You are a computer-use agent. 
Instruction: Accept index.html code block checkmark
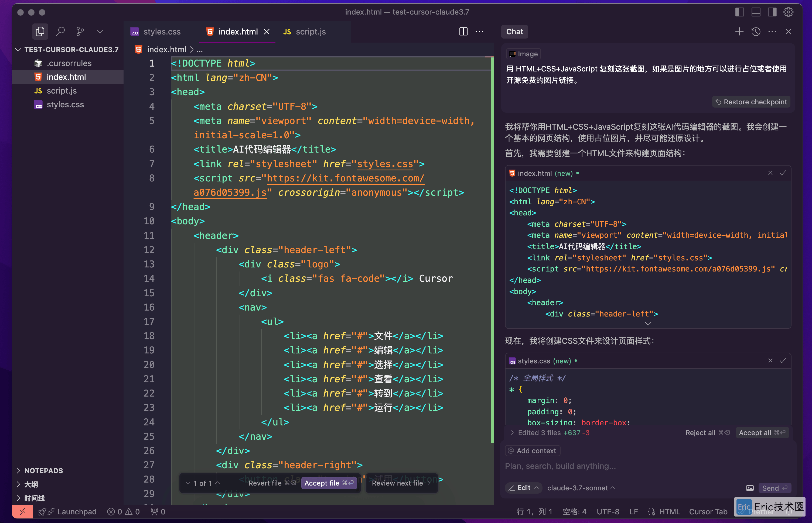tap(783, 173)
